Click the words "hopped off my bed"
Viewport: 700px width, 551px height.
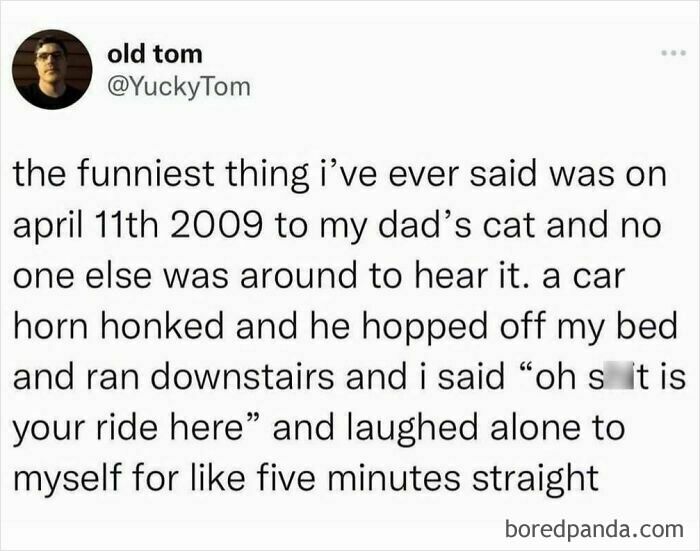tap(519, 326)
